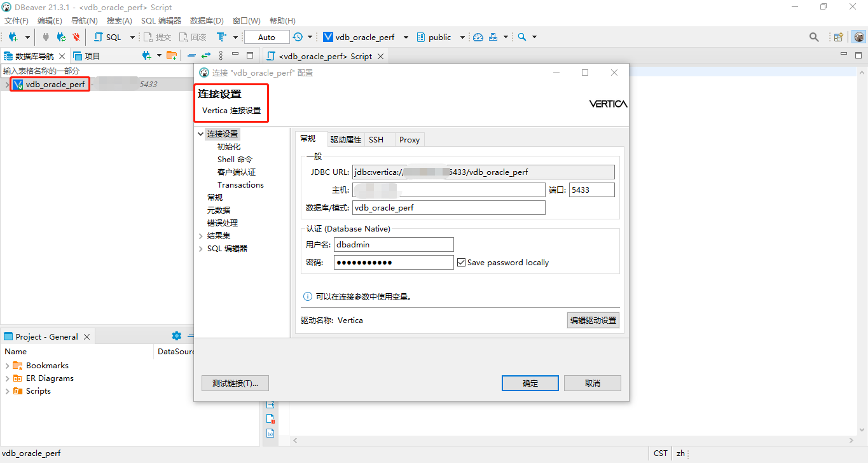Image resolution: width=868 pixels, height=463 pixels.
Task: Click the new folder icon in navigator
Action: [x=172, y=55]
